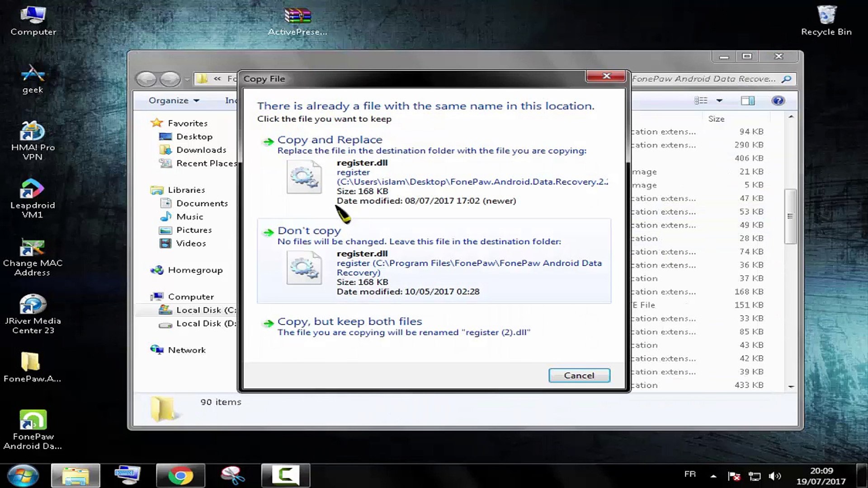868x488 pixels.
Task: Open Snipping Tool from taskbar
Action: click(233, 475)
